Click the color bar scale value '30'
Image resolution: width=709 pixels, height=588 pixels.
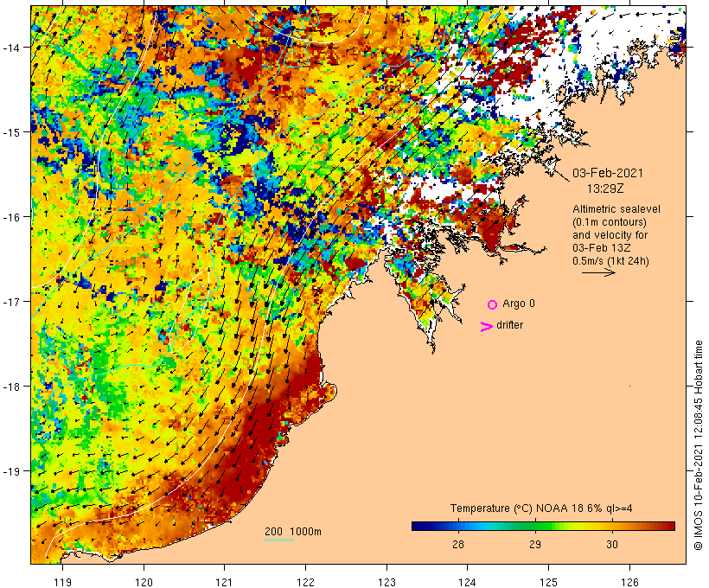tap(612, 544)
